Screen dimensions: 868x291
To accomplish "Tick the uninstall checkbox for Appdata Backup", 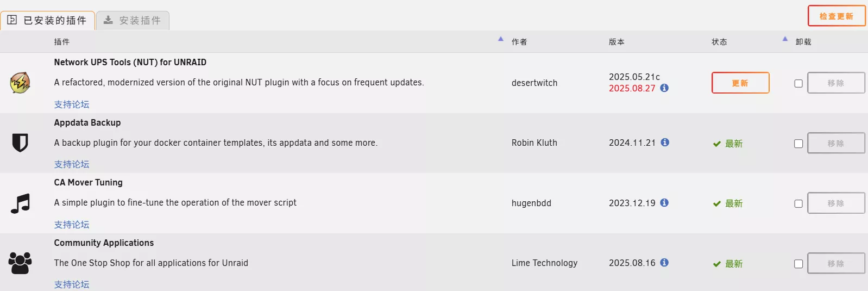I will (798, 144).
